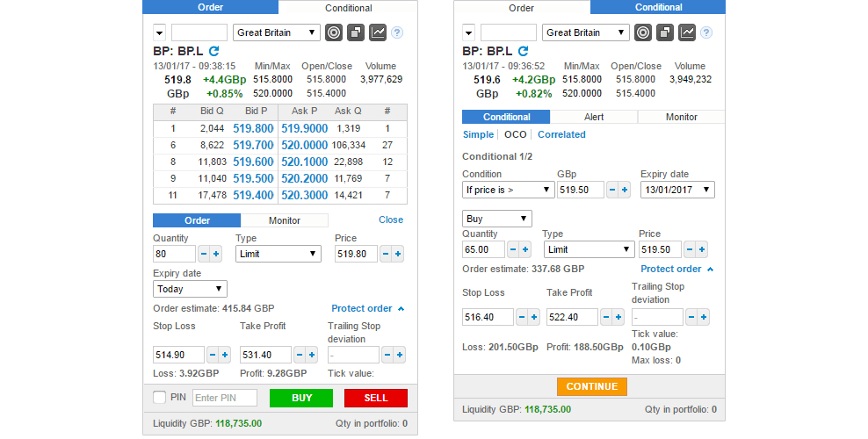The image size is (868, 439).
Task: Choose Correlated conditional type
Action: pos(561,134)
